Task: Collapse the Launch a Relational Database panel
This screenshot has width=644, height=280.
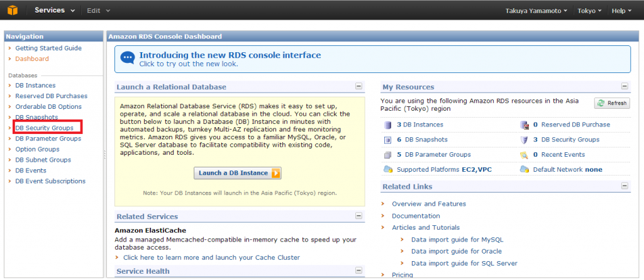Action: [358, 86]
